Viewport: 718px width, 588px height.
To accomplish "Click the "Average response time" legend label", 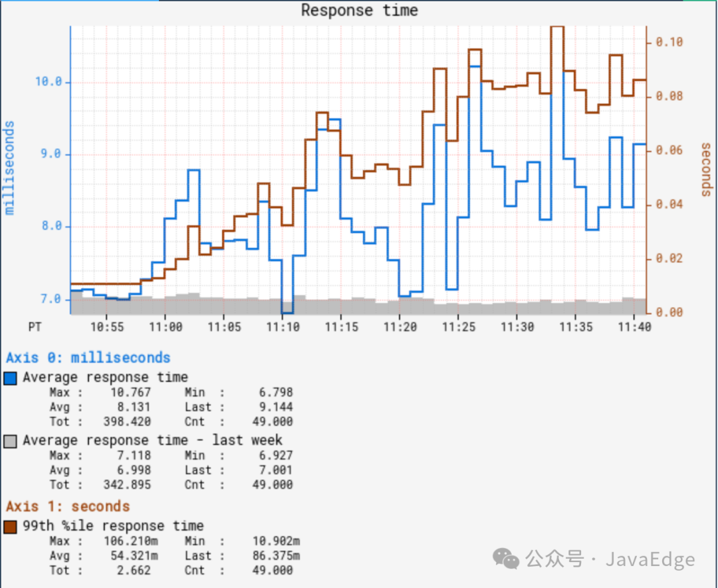I will tap(105, 377).
